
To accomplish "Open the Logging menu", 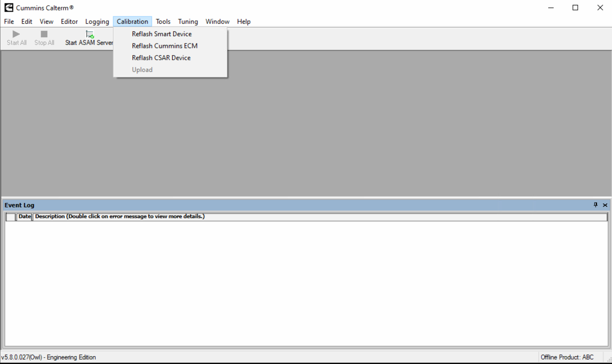I will (97, 22).
